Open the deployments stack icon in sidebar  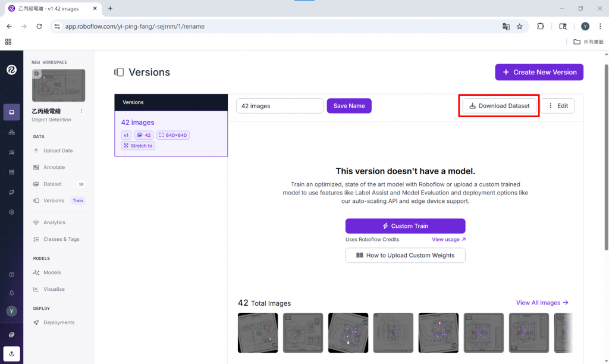(x=12, y=172)
